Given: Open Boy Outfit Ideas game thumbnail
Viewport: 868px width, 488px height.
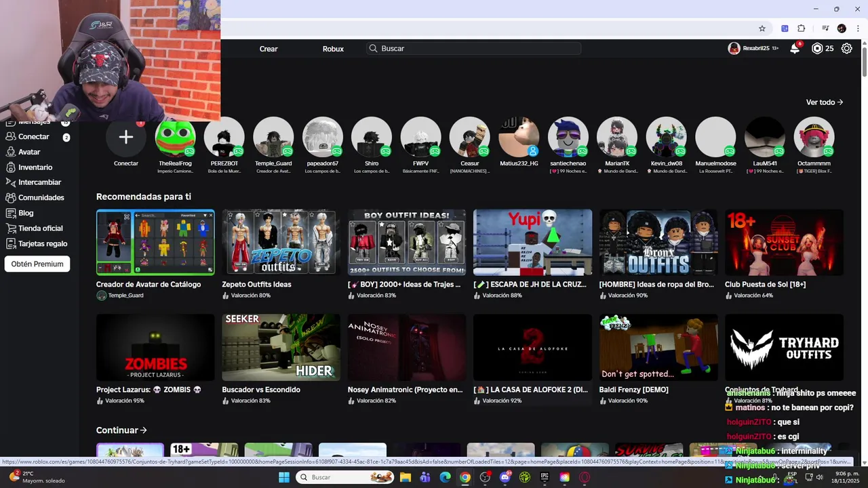Looking at the screenshot, I should click(407, 242).
